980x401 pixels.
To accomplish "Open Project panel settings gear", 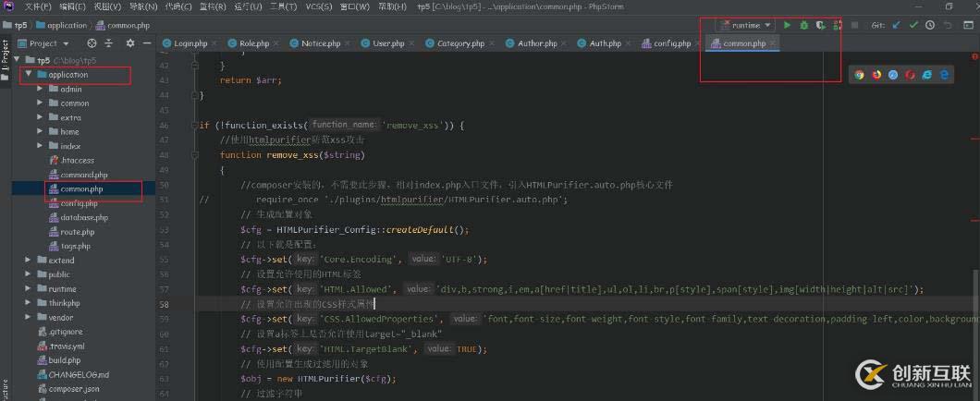I will pos(130,43).
